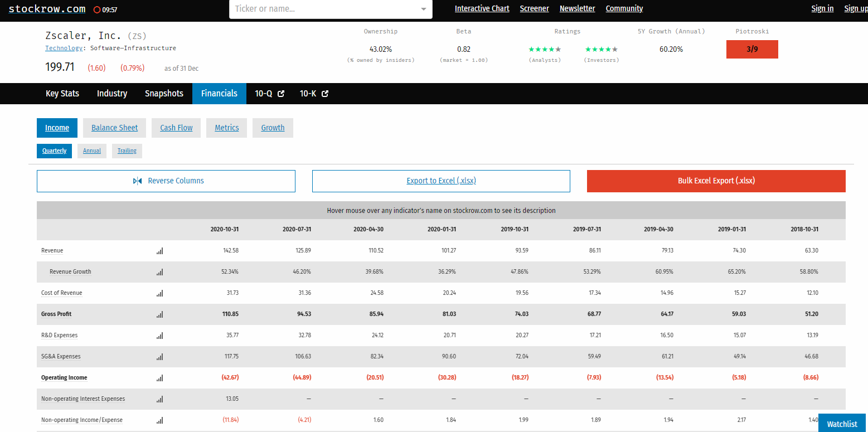The width and height of the screenshot is (868, 432).
Task: Click the red circle clock icon near 09:57
Action: coord(97,10)
